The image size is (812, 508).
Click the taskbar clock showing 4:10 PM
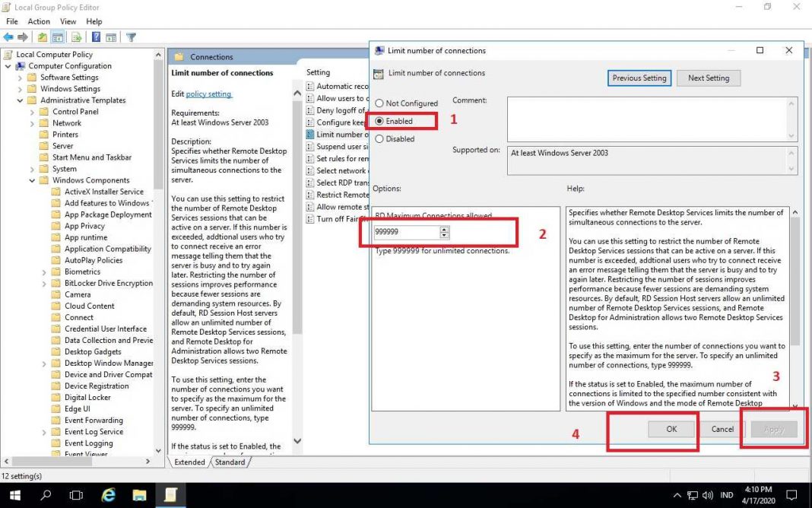coord(759,495)
